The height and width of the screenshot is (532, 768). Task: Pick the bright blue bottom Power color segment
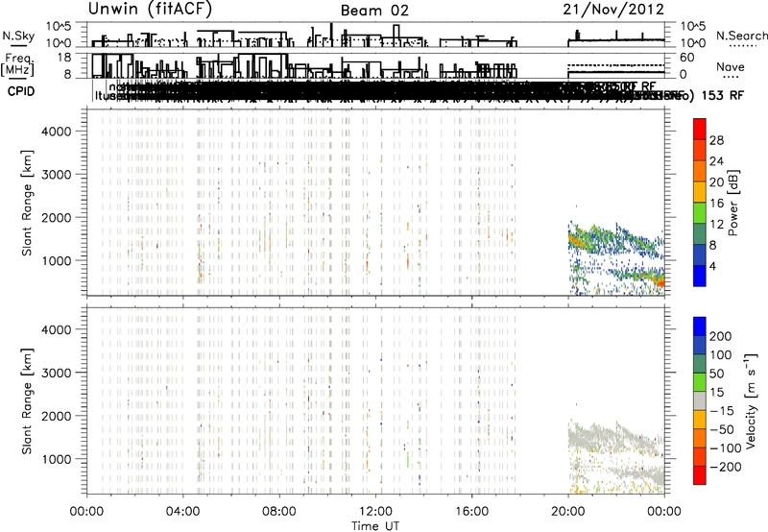[x=700, y=276]
